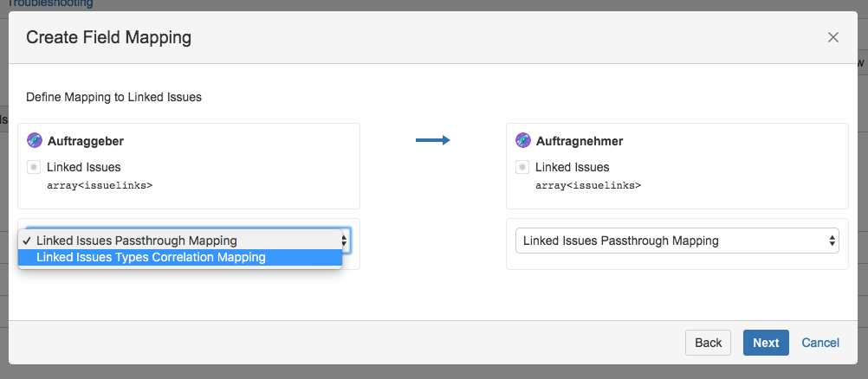Click the Auftragnehmer connection icon

pyautogui.click(x=522, y=140)
